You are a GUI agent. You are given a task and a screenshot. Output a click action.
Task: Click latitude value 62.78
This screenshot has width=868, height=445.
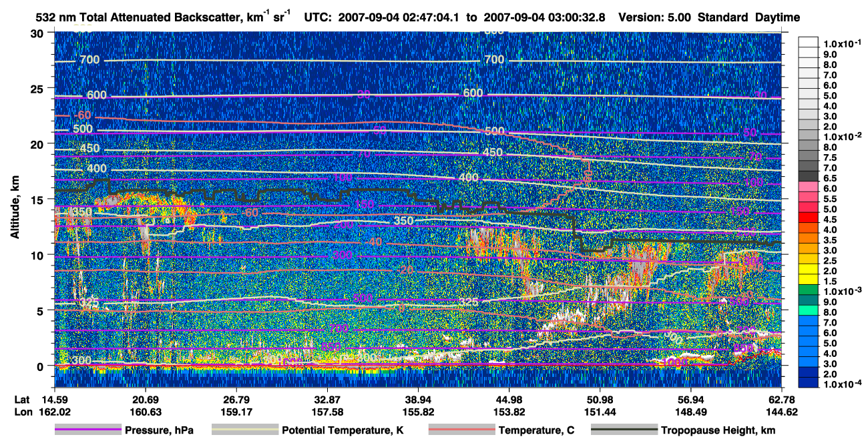pyautogui.click(x=781, y=400)
